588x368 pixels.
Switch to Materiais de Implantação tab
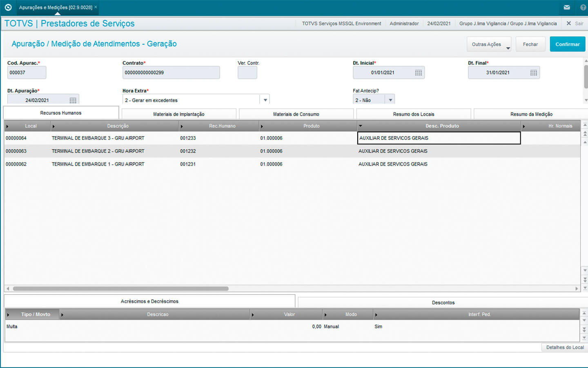point(179,114)
